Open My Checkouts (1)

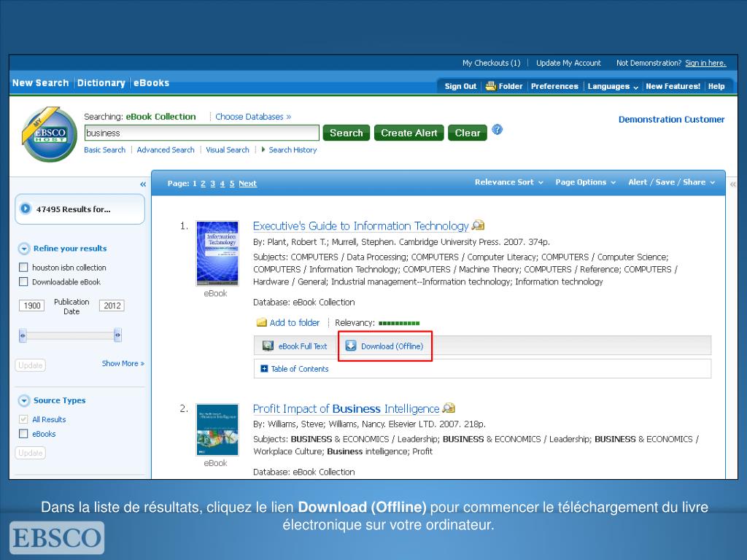coord(491,63)
